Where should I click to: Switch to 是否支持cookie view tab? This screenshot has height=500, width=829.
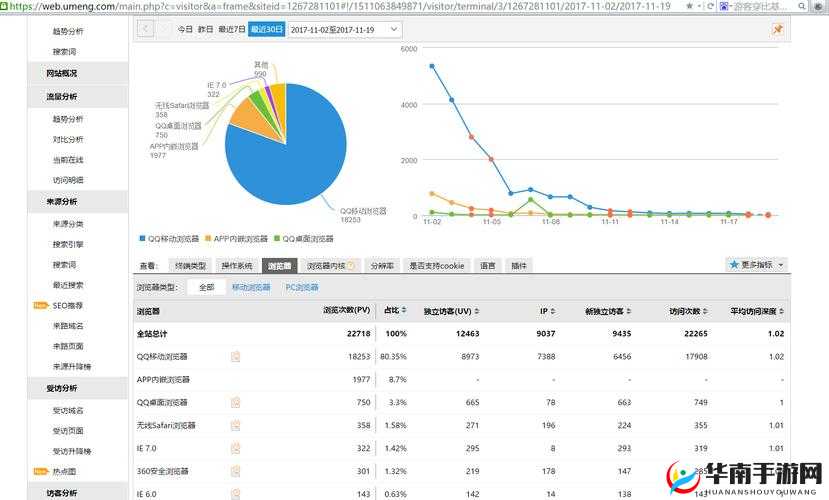[x=437, y=266]
